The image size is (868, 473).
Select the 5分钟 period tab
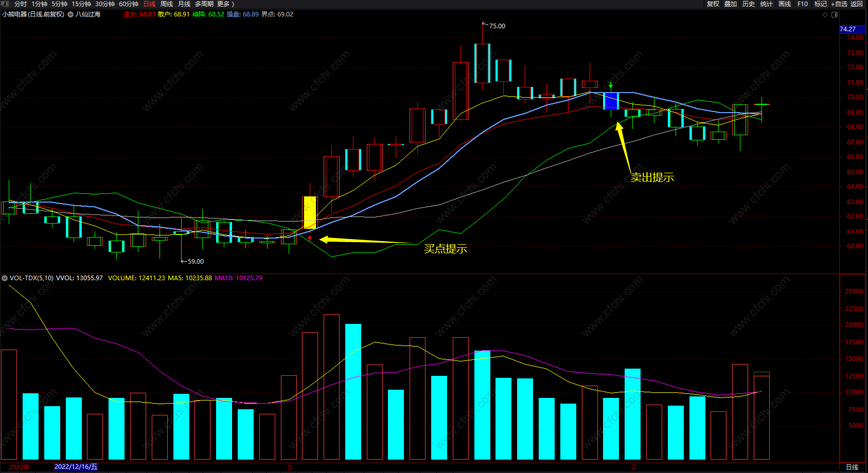59,4
